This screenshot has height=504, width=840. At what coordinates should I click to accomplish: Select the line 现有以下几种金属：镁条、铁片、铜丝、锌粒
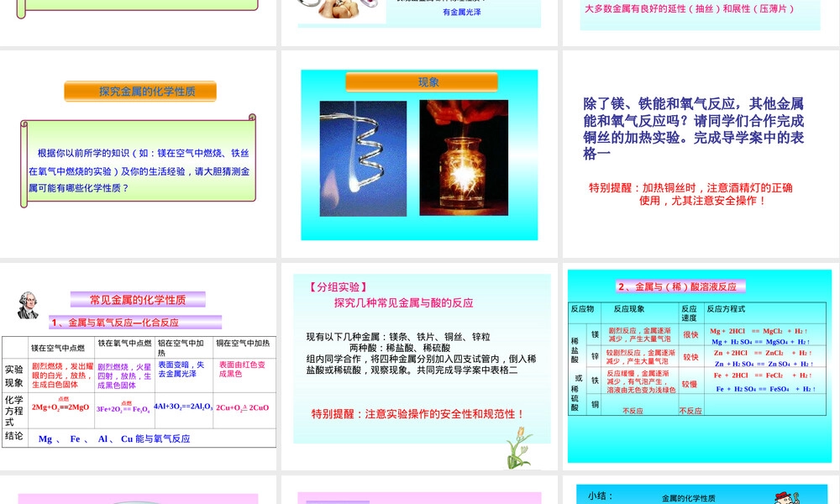(398, 337)
